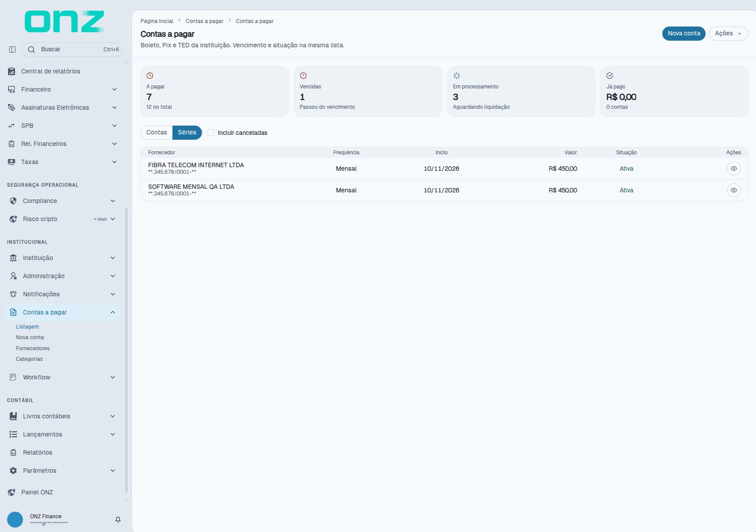Expand the Financeiro menu chevron
The height and width of the screenshot is (532, 756).
click(x=115, y=89)
